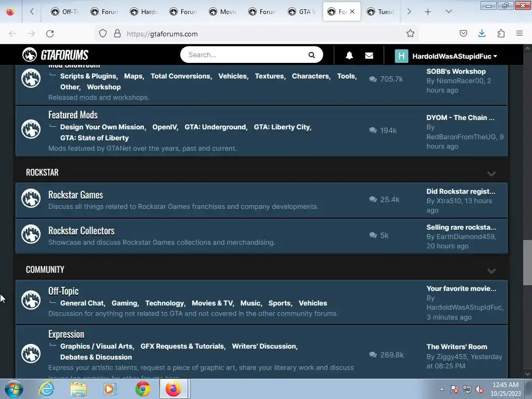The image size is (532, 399).
Task: Switch to the GTA V browser tab
Action: pyautogui.click(x=302, y=11)
